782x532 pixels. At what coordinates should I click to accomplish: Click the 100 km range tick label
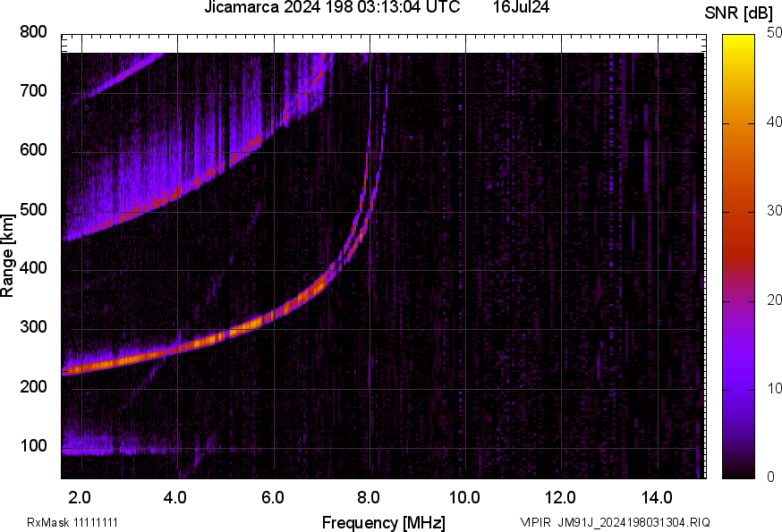[34, 447]
